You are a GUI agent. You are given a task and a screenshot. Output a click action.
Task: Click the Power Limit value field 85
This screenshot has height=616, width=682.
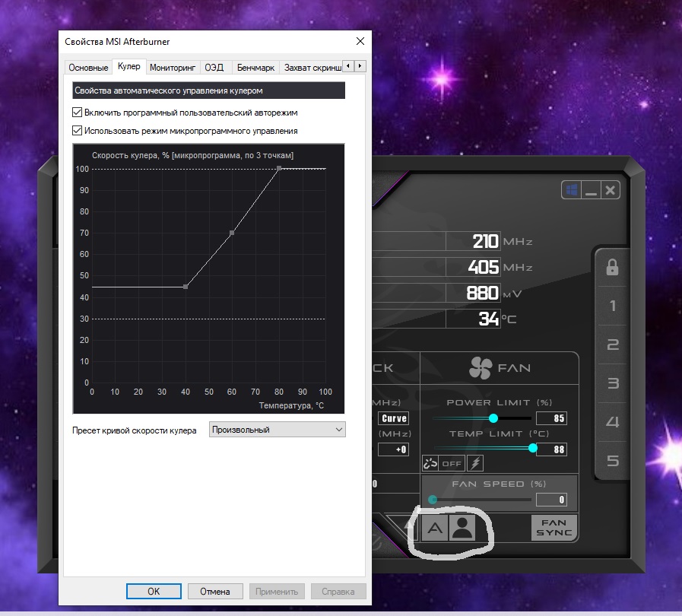[551, 418]
